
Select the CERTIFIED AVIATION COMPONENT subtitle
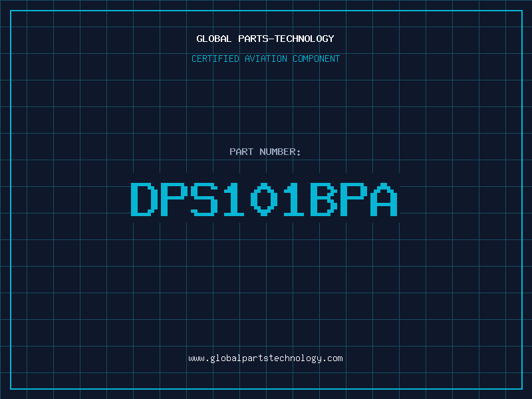[265, 59]
